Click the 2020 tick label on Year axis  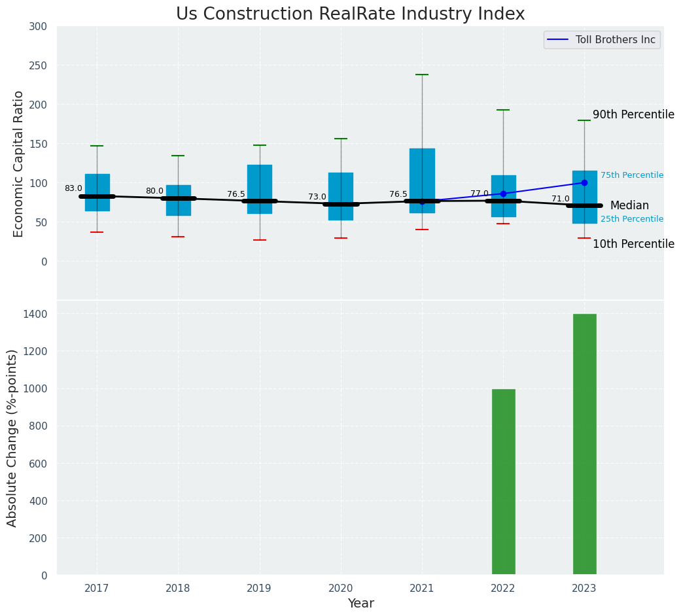[x=341, y=589]
